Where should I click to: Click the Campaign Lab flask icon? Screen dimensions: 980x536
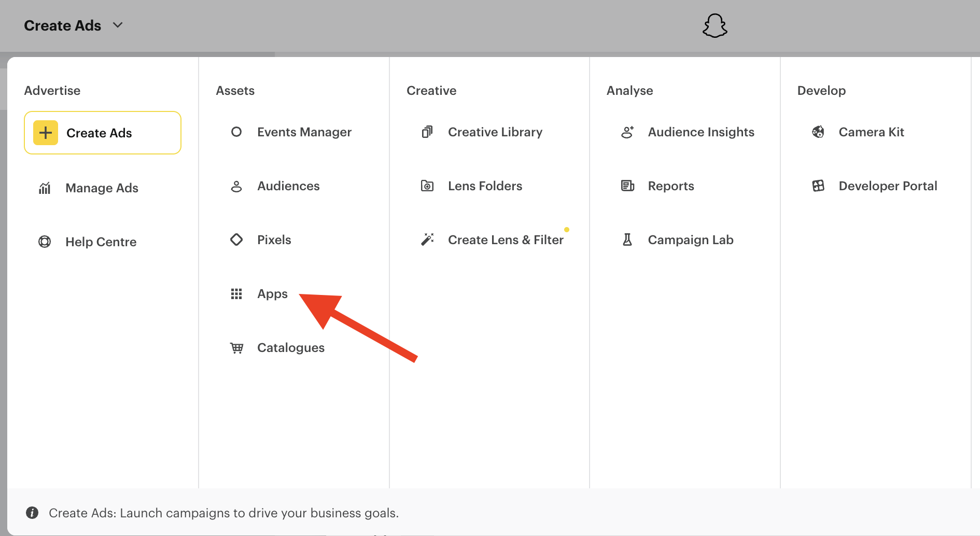(627, 239)
